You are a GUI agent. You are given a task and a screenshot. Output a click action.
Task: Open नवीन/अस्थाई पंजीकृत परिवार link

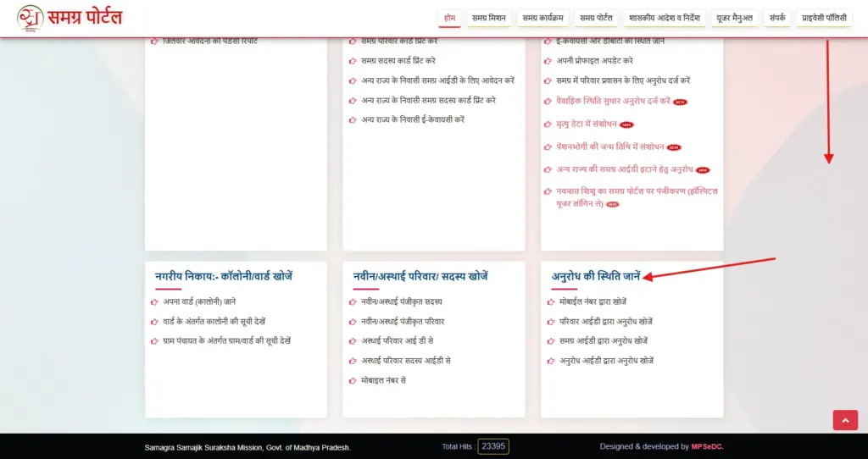403,321
